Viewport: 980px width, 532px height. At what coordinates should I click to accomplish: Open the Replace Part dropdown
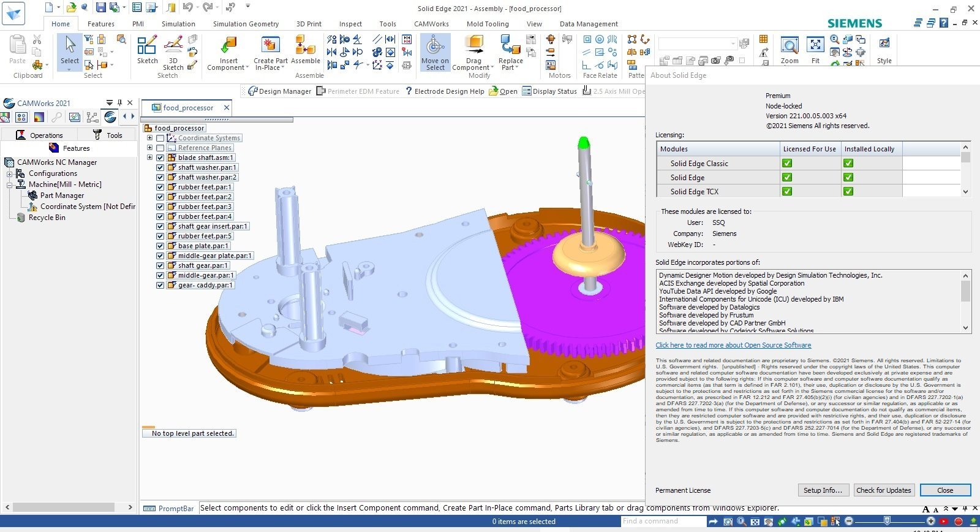[x=518, y=68]
